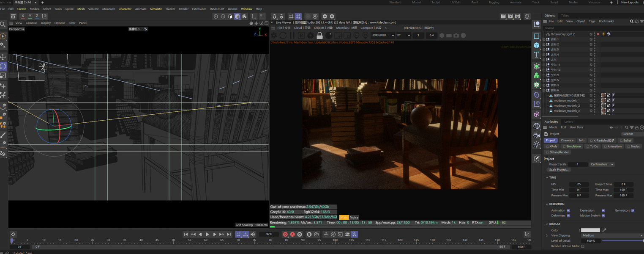The height and width of the screenshot is (254, 644).
Task: Open View Clipping Medium dropdown
Action: (612, 235)
